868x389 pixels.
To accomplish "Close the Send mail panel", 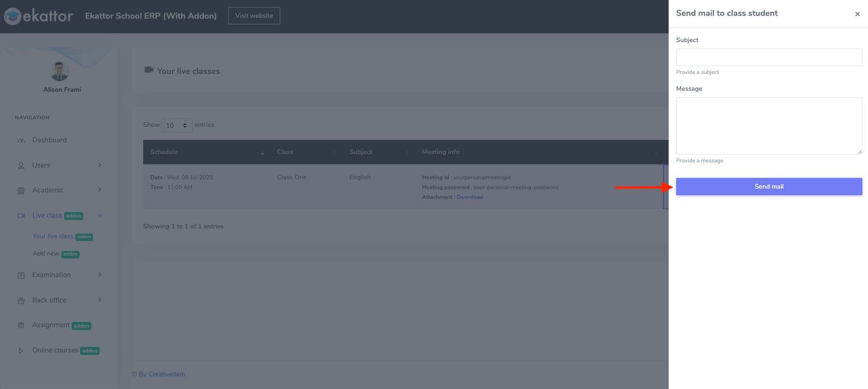I will 857,14.
